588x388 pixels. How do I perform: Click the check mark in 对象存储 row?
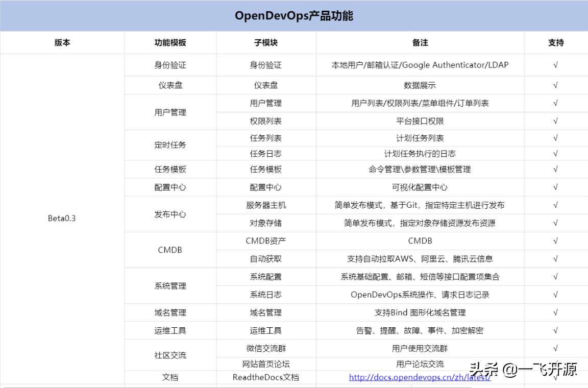556,223
